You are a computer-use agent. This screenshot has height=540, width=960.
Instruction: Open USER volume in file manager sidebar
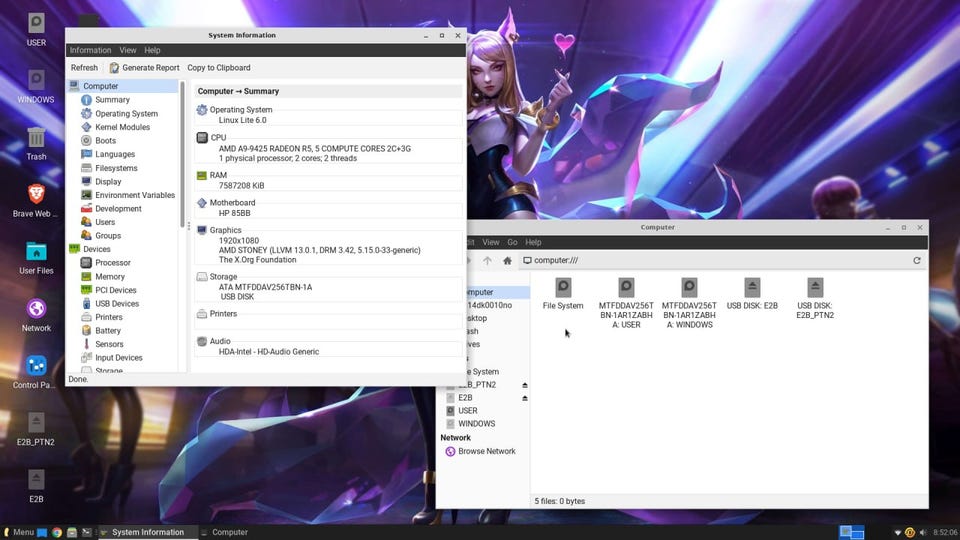[x=467, y=410]
